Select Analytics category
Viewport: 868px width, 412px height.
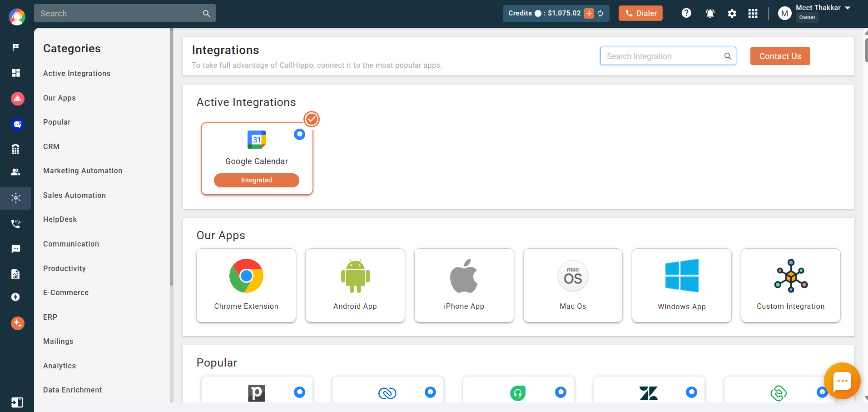click(x=60, y=366)
